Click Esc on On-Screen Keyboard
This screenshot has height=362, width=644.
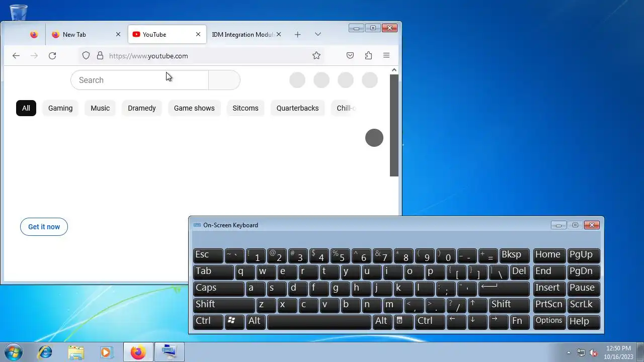[208, 255]
